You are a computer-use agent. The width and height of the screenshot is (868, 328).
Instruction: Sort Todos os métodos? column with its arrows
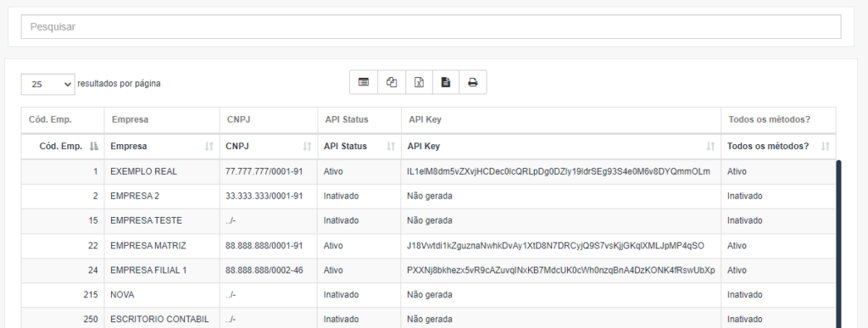coord(826,147)
